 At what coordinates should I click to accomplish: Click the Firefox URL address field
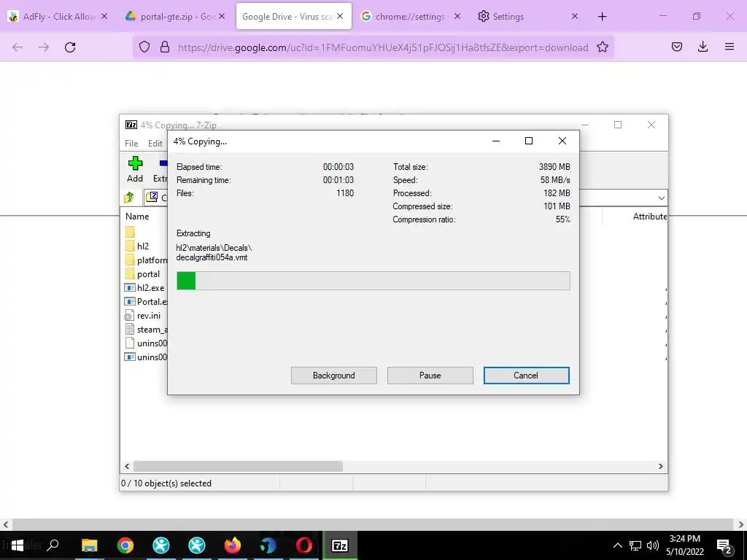pos(382,47)
